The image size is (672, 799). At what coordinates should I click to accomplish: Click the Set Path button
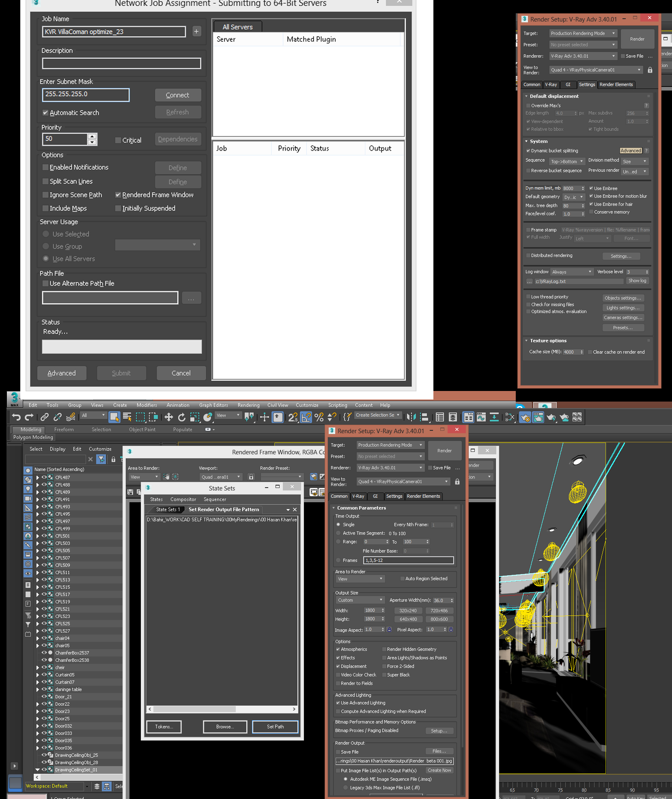pyautogui.click(x=275, y=727)
